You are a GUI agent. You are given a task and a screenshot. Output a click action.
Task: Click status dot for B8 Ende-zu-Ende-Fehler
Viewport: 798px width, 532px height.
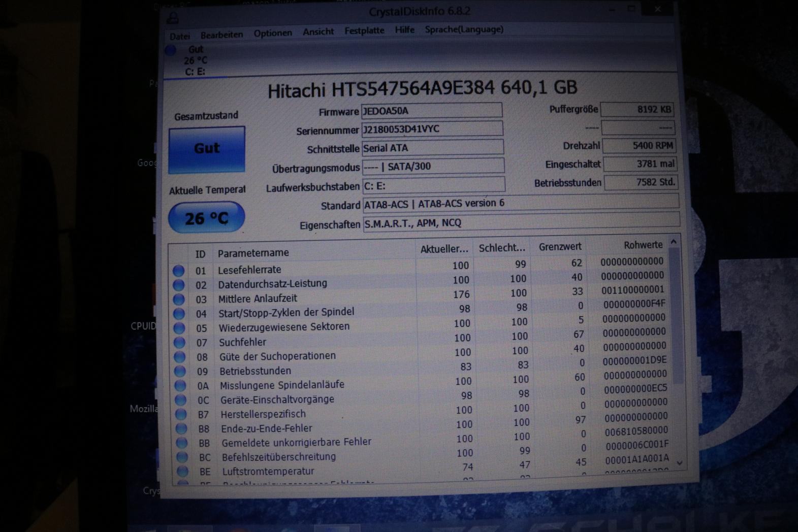tap(181, 428)
